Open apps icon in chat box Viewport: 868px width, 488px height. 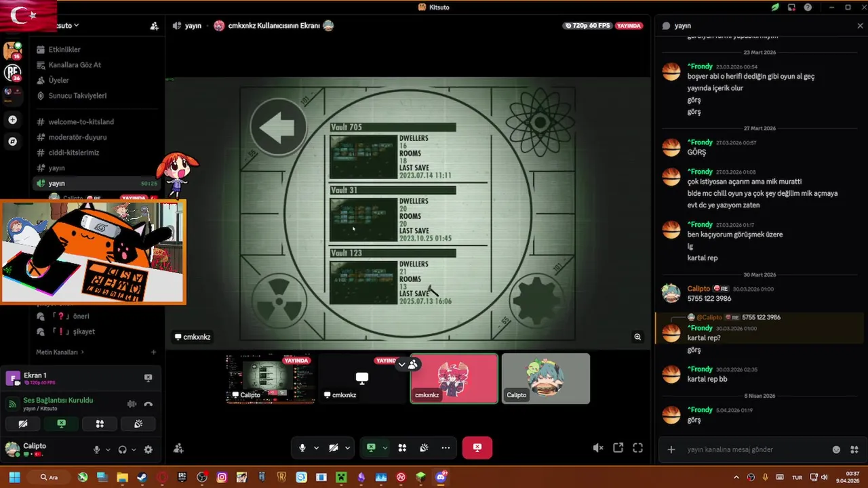pyautogui.click(x=854, y=449)
